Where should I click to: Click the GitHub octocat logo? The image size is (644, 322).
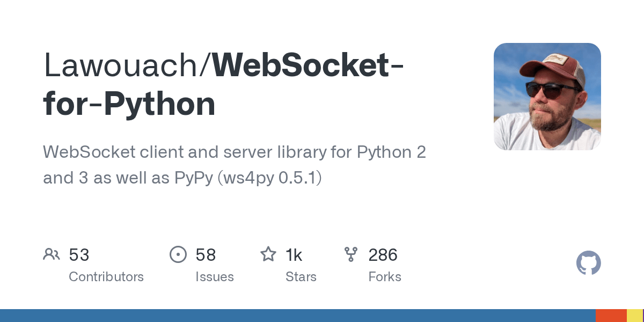589,264
